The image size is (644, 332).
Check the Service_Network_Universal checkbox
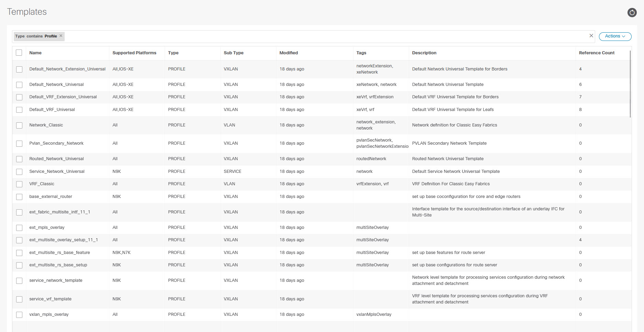click(x=19, y=172)
